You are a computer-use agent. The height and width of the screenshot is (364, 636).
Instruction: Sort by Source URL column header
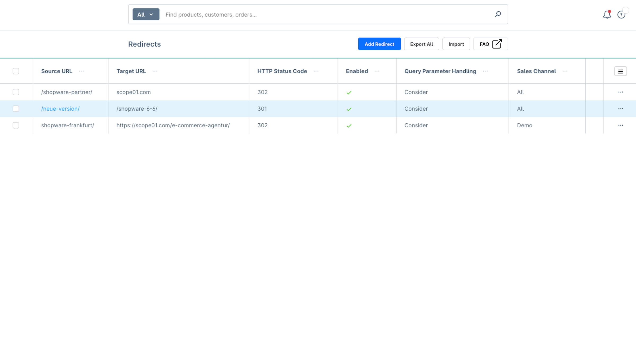coord(56,71)
